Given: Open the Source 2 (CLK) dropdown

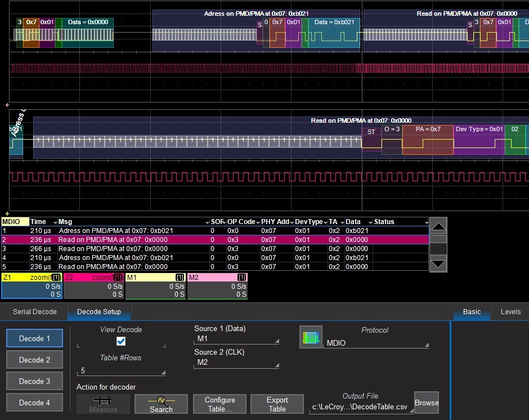Looking at the screenshot, I should point(236,363).
